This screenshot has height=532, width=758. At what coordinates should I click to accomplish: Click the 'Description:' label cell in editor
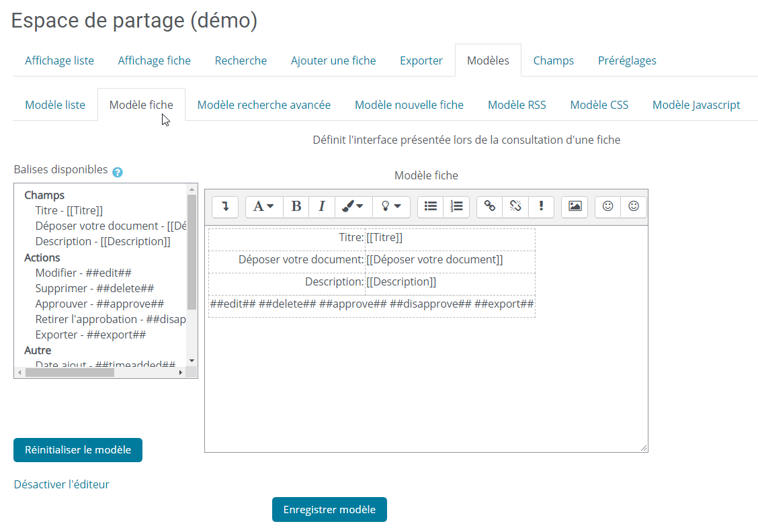(287, 284)
